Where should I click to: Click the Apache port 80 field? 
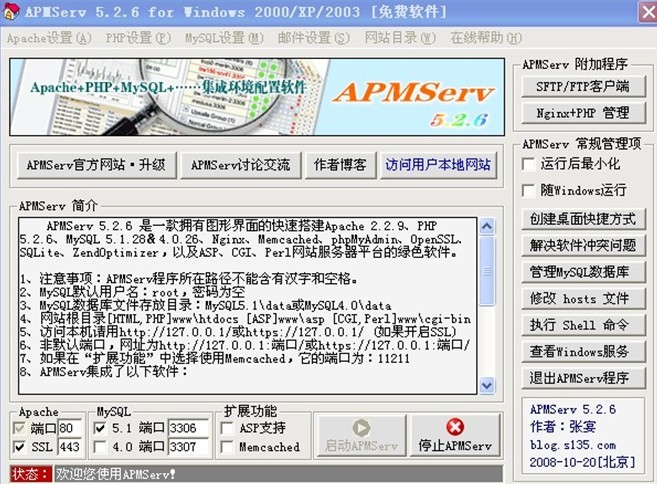[x=69, y=428]
